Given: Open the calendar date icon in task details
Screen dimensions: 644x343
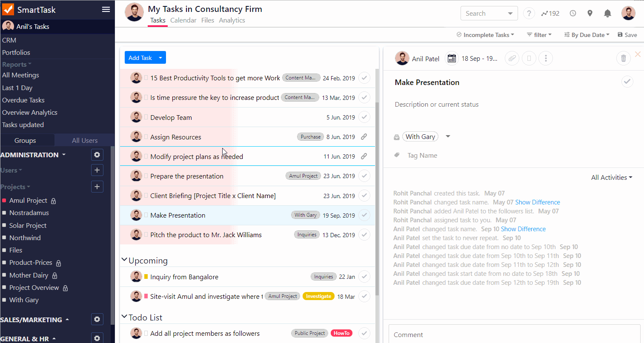Looking at the screenshot, I should [452, 58].
